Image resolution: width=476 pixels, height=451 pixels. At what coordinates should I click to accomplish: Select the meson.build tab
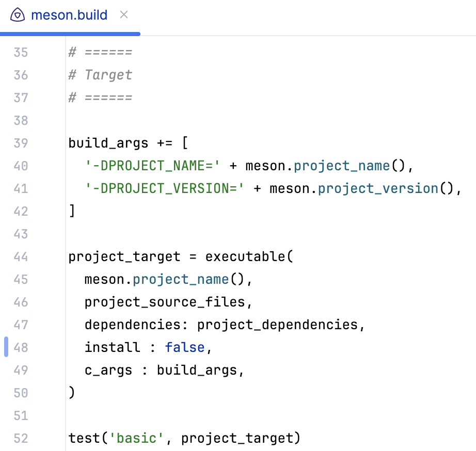[69, 15]
